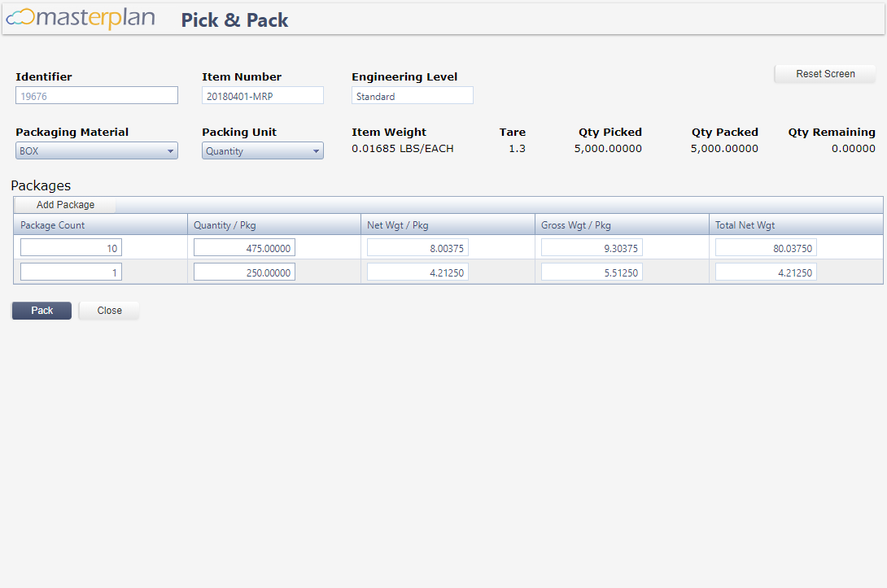
Task: Edit Package Count value 1
Action: (x=72, y=272)
